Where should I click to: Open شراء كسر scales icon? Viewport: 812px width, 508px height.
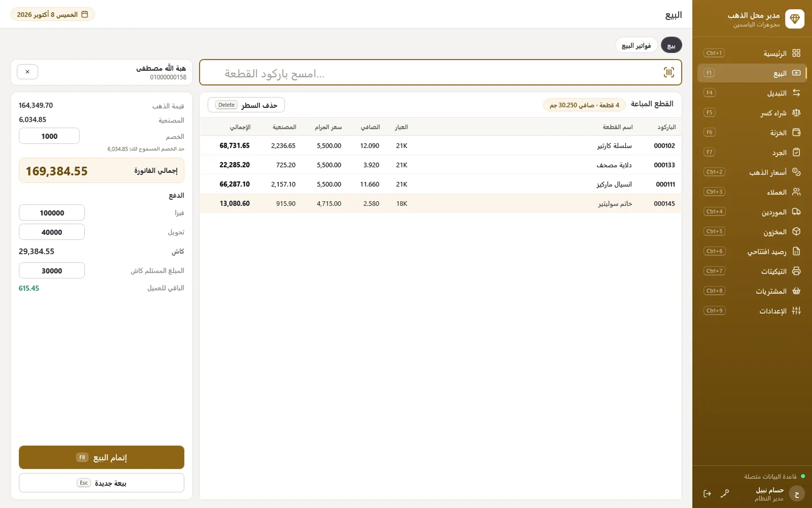click(796, 113)
